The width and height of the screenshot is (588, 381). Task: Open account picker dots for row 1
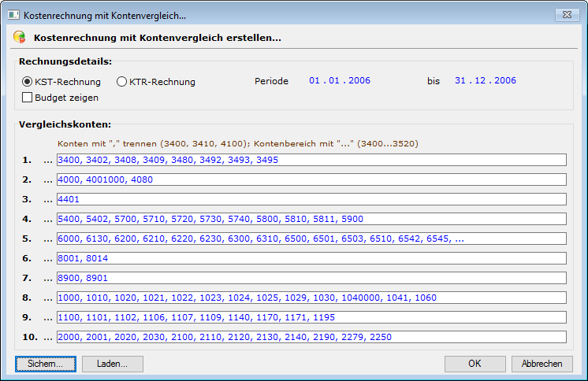tap(48, 160)
